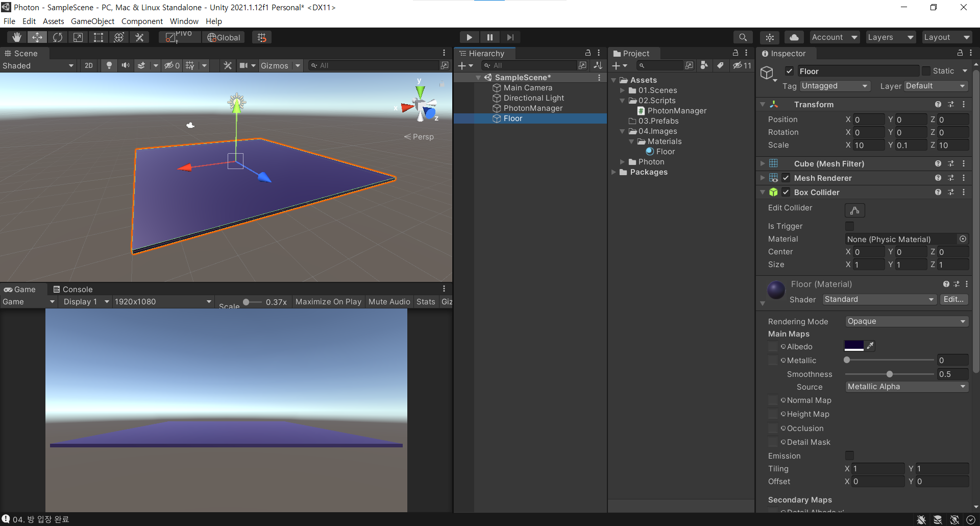Open the Tag Untagged dropdown
This screenshot has height=526, width=980.
[835, 86]
